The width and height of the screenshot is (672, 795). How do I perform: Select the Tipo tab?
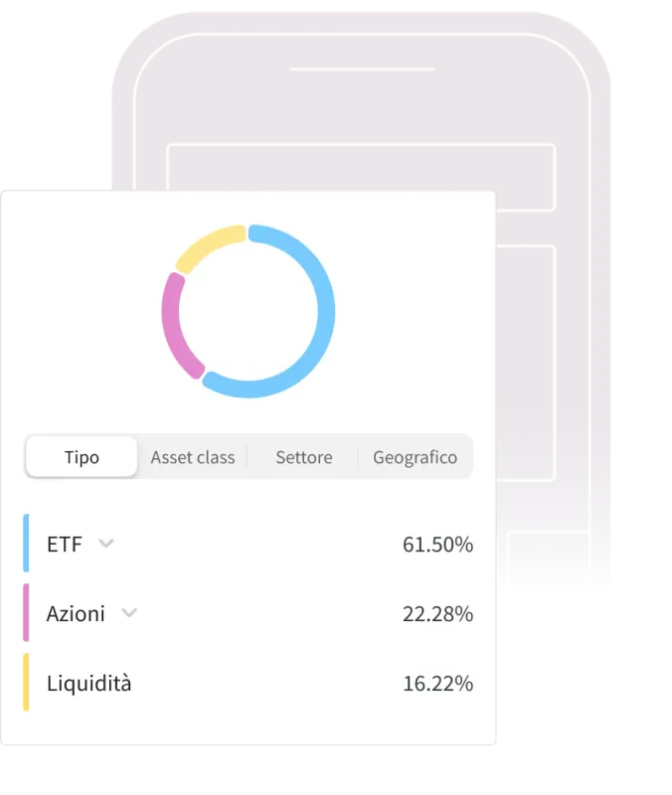click(82, 457)
